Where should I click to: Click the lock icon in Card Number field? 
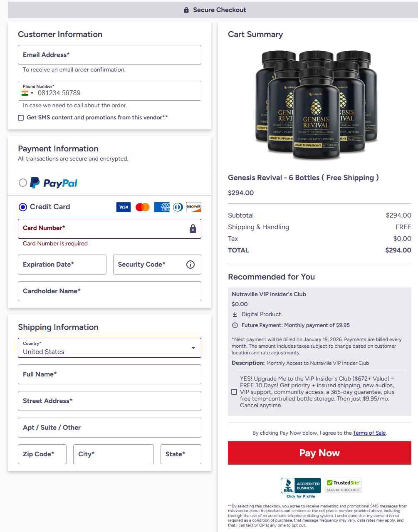[x=193, y=229]
